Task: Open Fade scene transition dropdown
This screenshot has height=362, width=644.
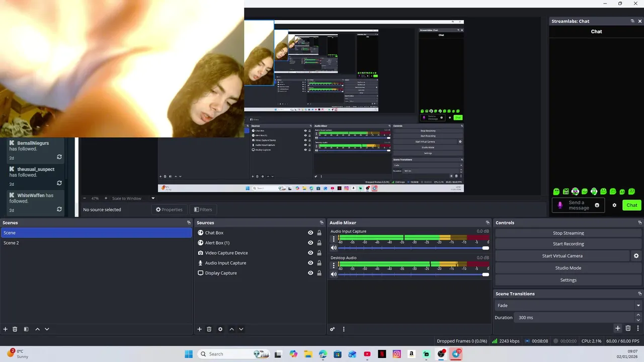Action: [x=568, y=306]
